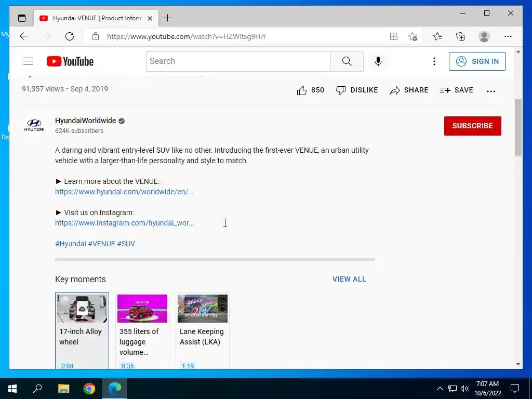This screenshot has width=532, height=399.
Task: Click the 0:04 timestamp
Action: [x=67, y=366]
